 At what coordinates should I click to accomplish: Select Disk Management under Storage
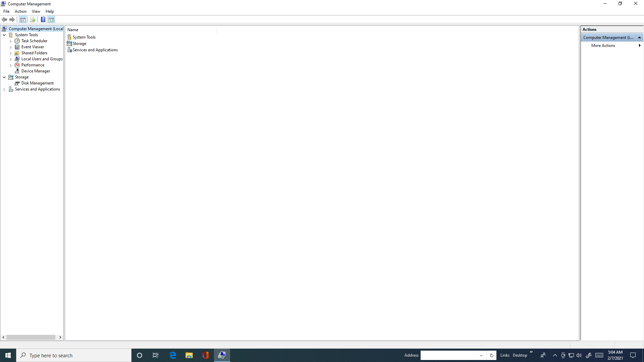click(37, 83)
